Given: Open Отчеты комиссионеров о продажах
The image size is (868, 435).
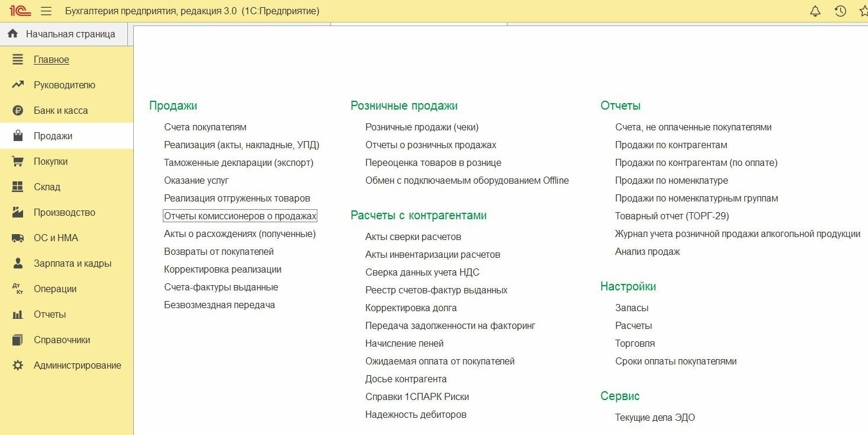Looking at the screenshot, I should pos(240,216).
